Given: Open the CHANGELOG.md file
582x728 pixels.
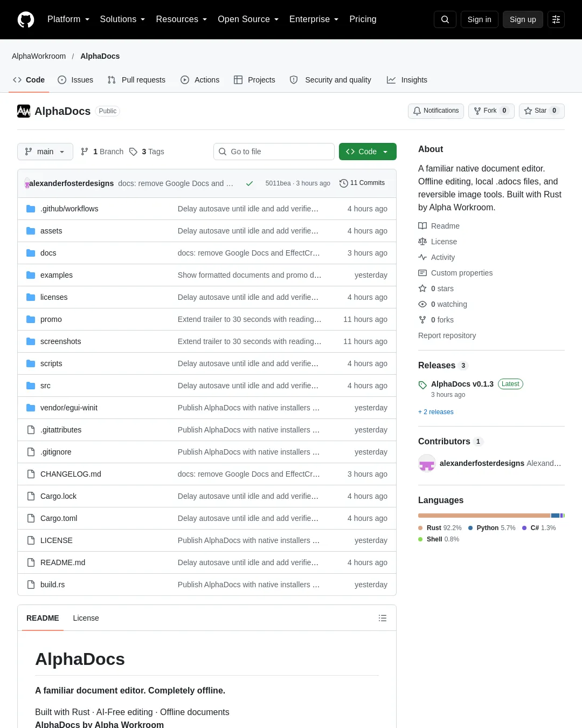Looking at the screenshot, I should coord(71,474).
